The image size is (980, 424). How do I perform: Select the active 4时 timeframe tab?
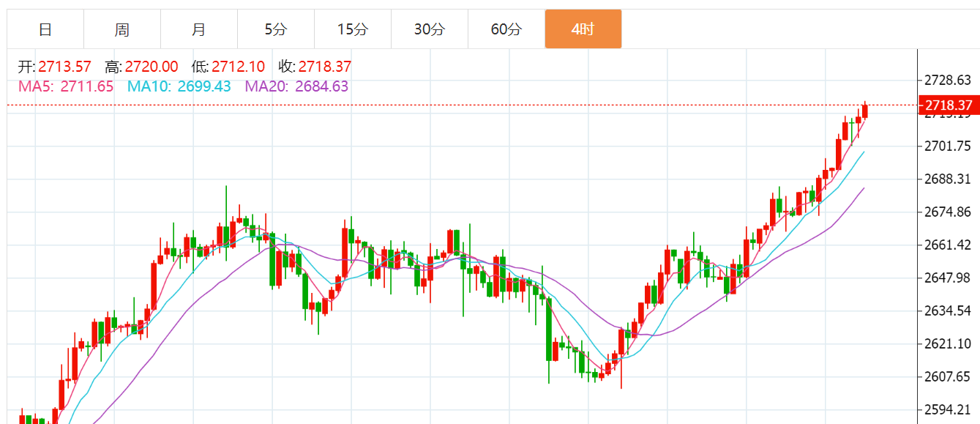[583, 29]
